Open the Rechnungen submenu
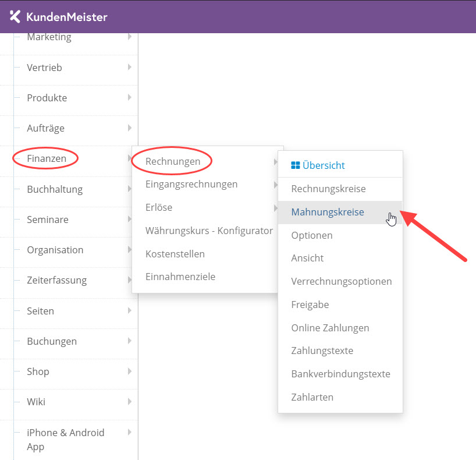The height and width of the screenshot is (460, 476). (173, 161)
